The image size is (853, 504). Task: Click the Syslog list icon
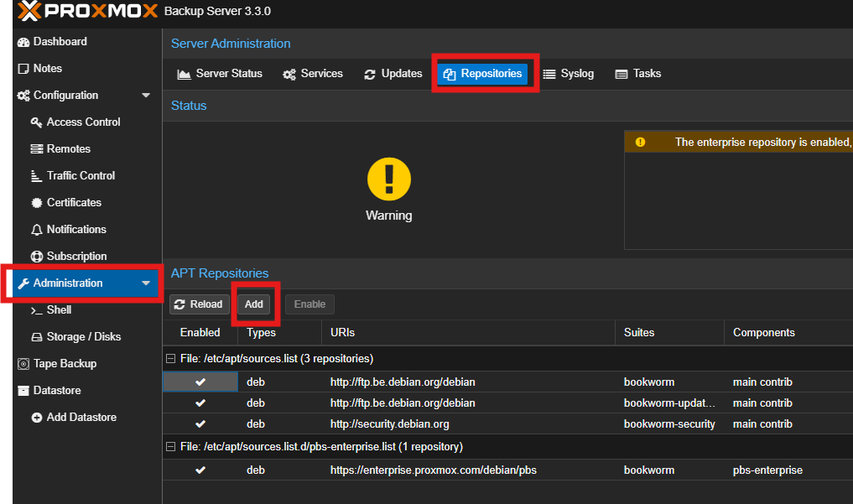point(549,75)
